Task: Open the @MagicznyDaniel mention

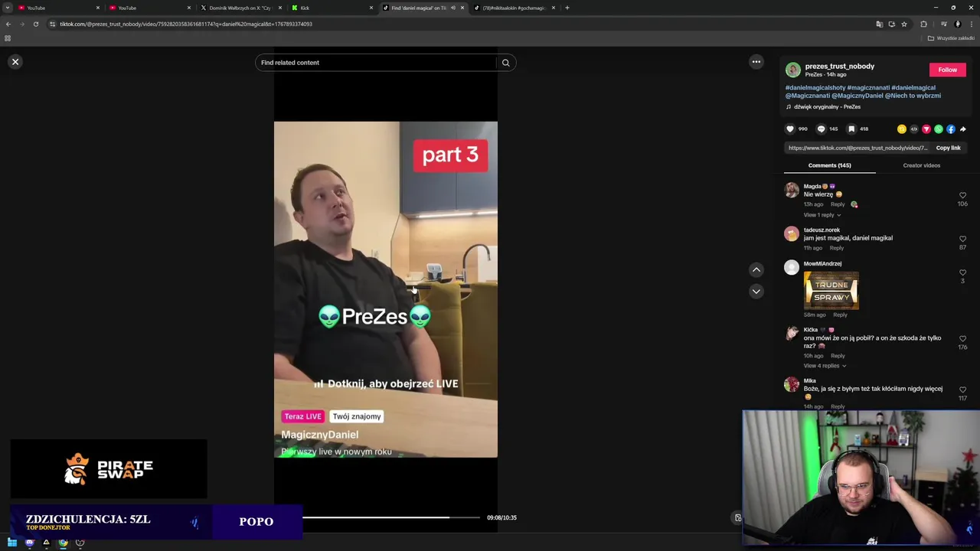Action: (x=857, y=96)
